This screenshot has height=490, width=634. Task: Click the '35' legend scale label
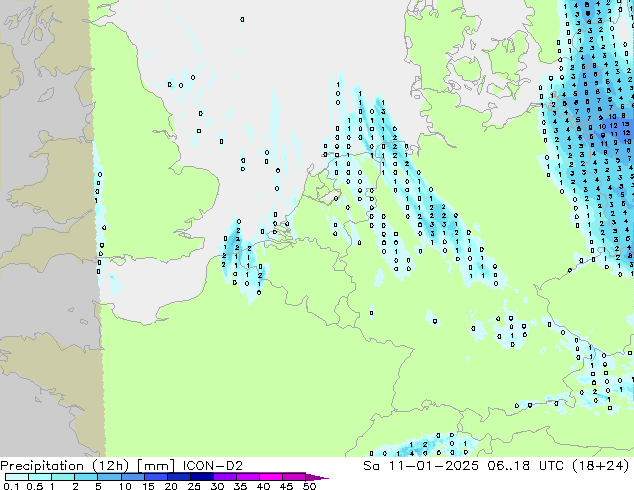(x=240, y=486)
